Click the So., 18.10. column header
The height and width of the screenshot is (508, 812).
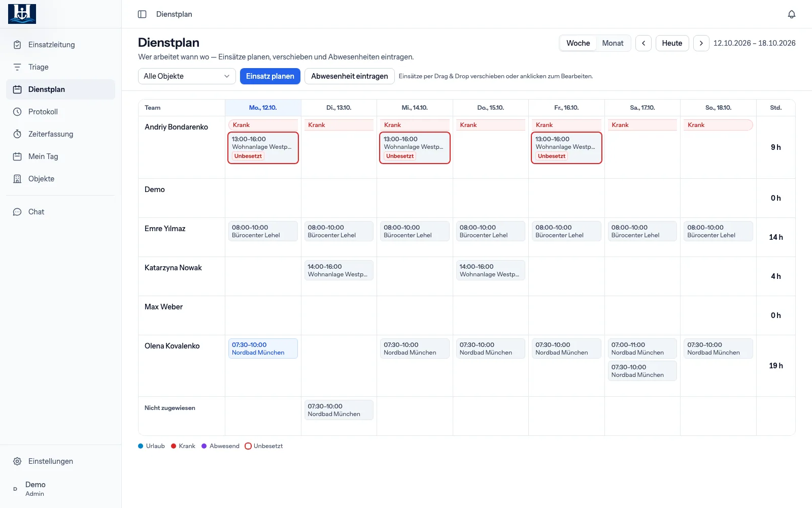tap(718, 108)
